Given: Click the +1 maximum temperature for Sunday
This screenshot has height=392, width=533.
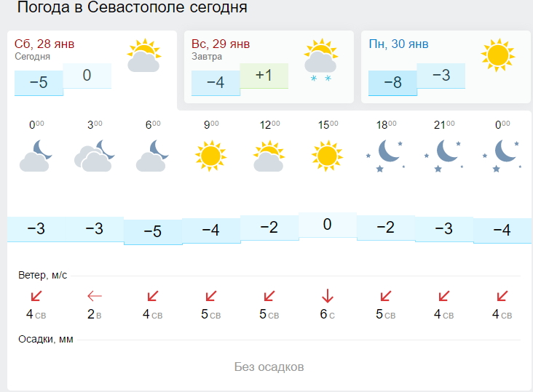Looking at the screenshot, I should [264, 76].
